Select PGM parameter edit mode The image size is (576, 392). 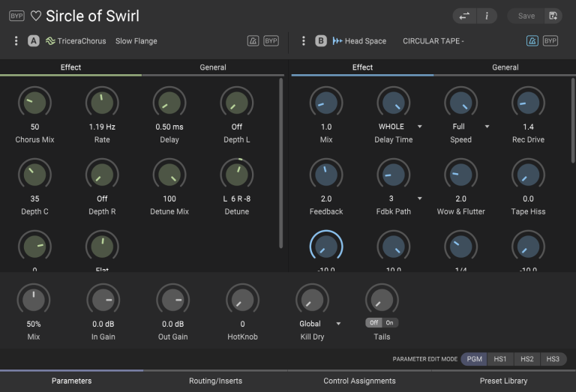474,359
